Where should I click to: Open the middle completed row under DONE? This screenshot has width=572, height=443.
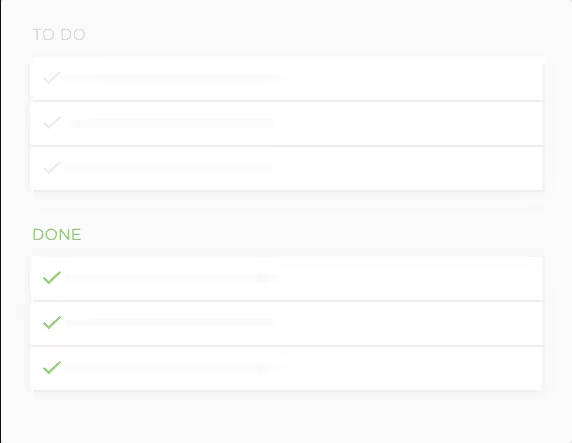point(287,323)
